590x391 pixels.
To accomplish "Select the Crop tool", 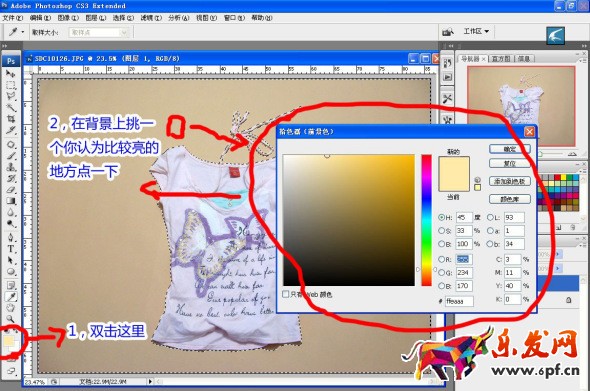I will click(x=11, y=119).
